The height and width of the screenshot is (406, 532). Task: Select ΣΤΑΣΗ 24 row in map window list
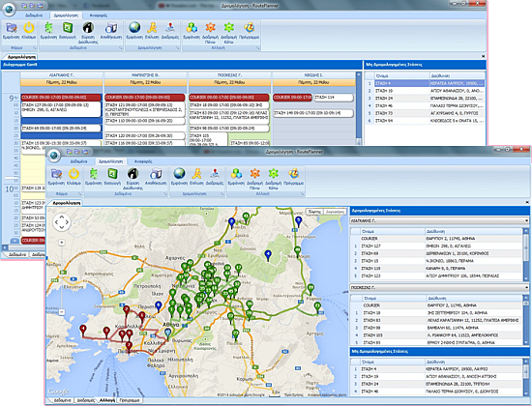tap(436, 384)
